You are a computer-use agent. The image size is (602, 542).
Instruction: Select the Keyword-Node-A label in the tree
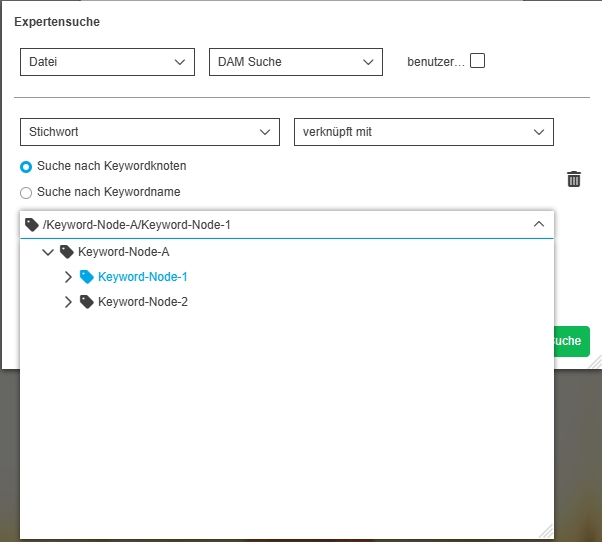point(124,252)
